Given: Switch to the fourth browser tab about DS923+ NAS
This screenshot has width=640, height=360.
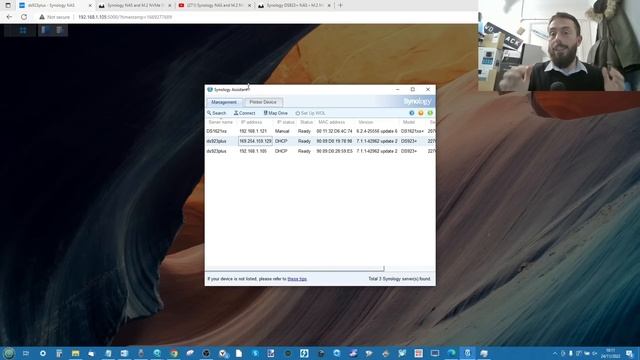Looking at the screenshot, I should pos(294,5).
